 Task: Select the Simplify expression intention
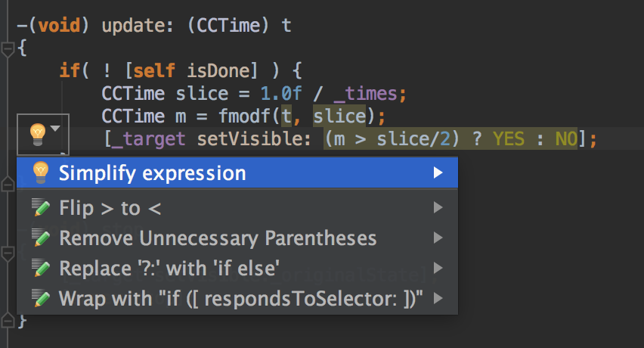[153, 173]
